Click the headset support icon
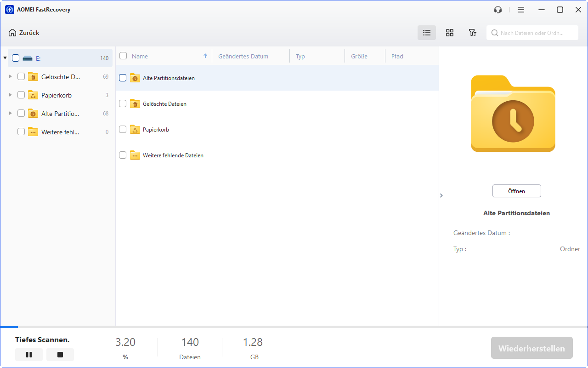This screenshot has height=368, width=588. 498,10
